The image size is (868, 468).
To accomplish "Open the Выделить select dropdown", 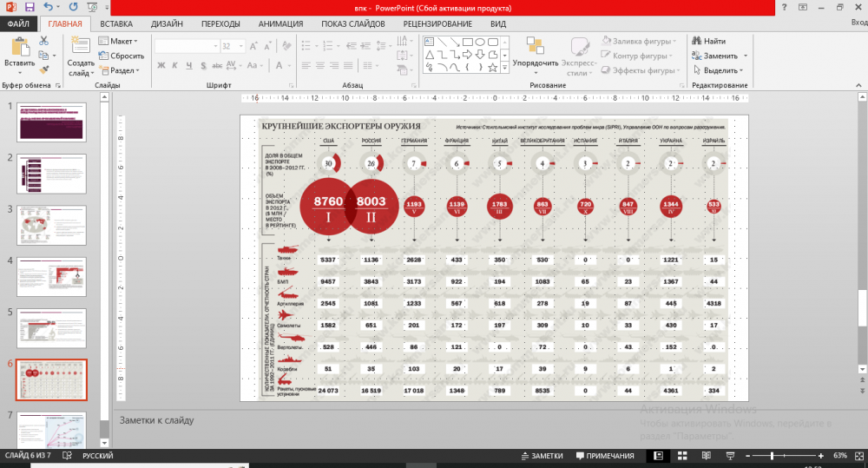I will point(719,70).
